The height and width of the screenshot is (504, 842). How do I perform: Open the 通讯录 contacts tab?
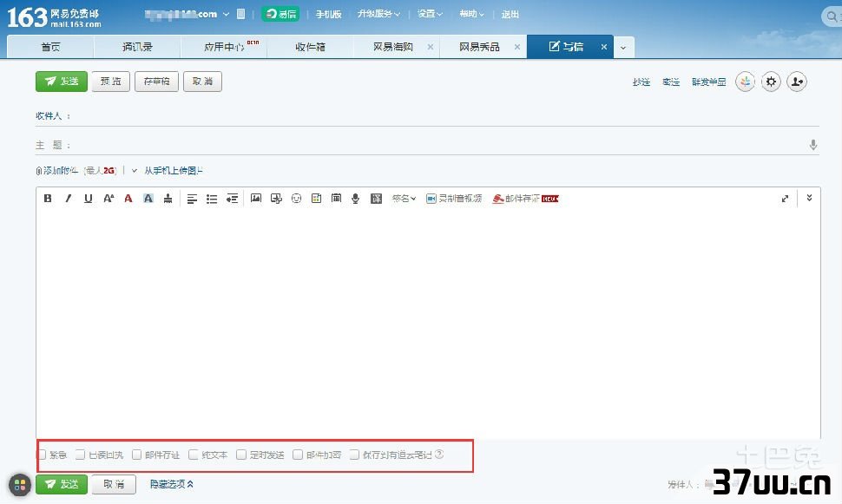click(137, 47)
